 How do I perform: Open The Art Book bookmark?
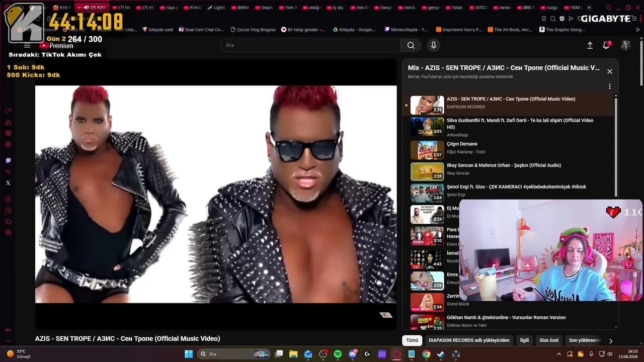coord(510,30)
